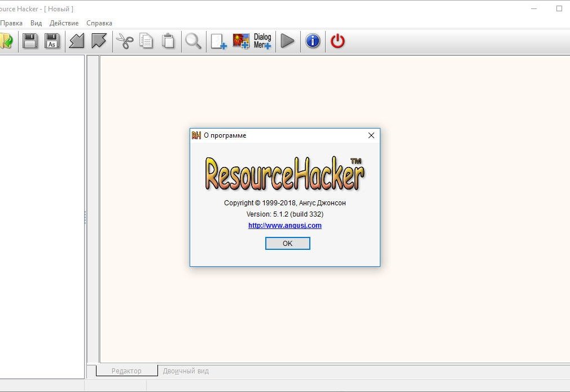The height and width of the screenshot is (392, 570).
Task: Click the export resource arrow icon
Action: point(99,41)
